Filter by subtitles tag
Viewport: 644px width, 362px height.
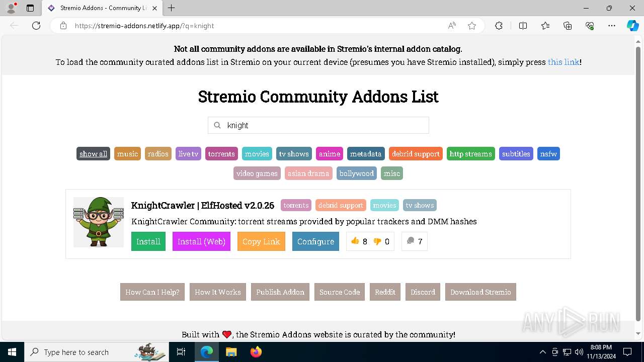(516, 154)
